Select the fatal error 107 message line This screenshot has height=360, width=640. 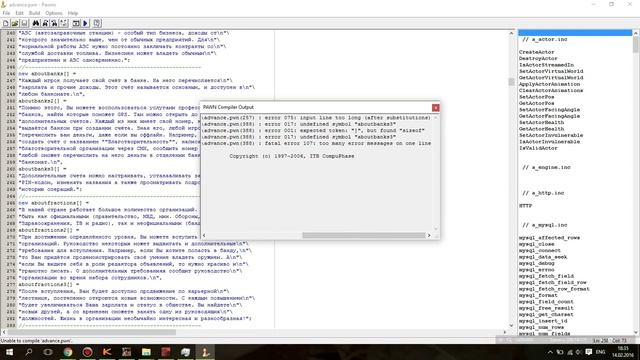(317, 143)
